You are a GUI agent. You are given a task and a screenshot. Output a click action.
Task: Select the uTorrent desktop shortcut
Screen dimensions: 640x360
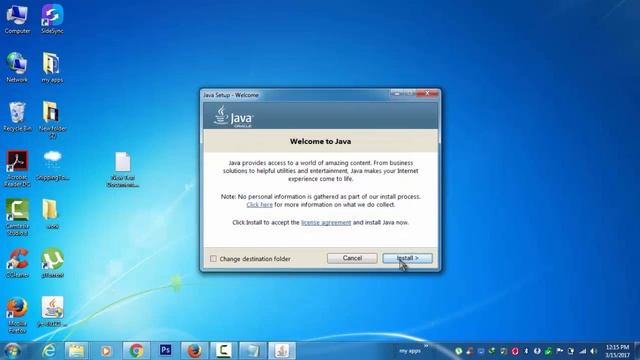coord(52,263)
